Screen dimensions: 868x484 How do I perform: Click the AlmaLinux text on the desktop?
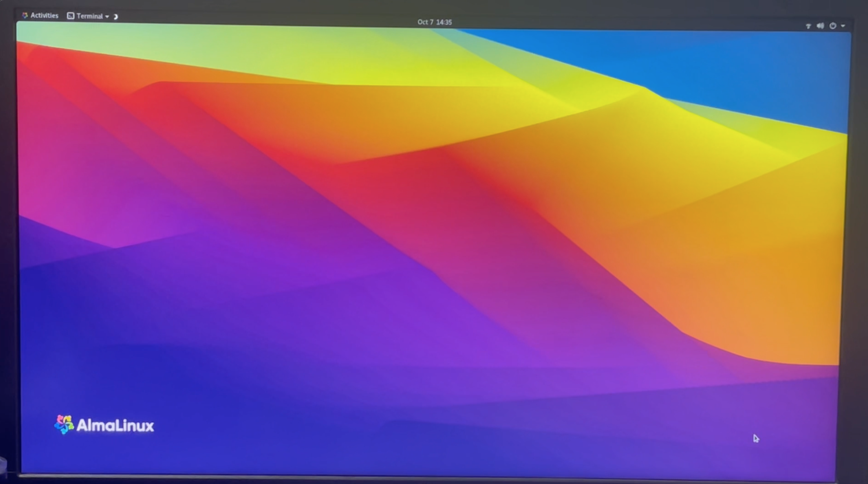(115, 425)
